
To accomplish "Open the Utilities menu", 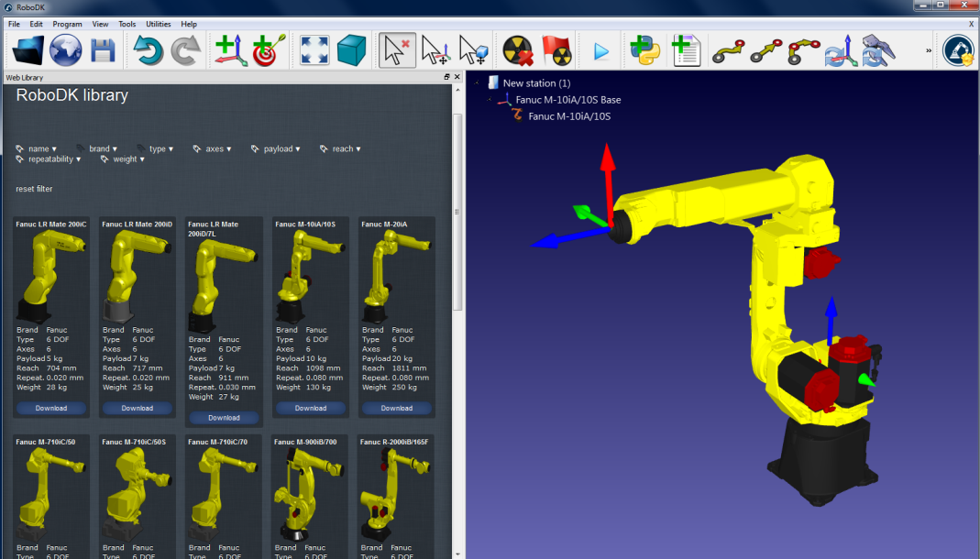I will point(158,24).
